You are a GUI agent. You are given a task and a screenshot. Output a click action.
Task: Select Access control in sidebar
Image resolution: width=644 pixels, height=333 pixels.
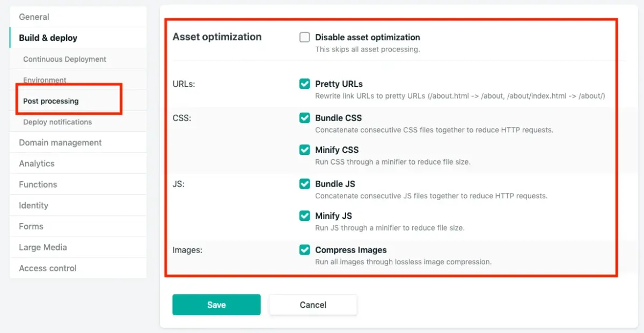47,268
